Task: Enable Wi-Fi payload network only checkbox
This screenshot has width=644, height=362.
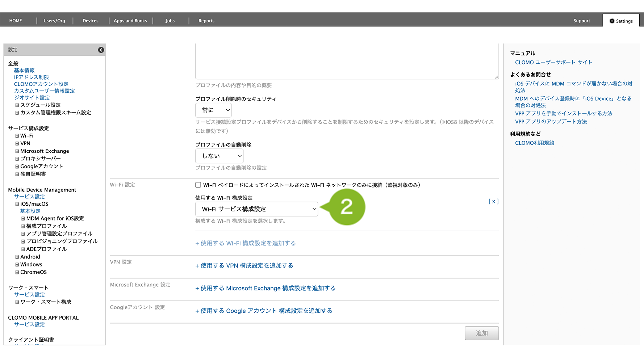Action: click(x=198, y=185)
